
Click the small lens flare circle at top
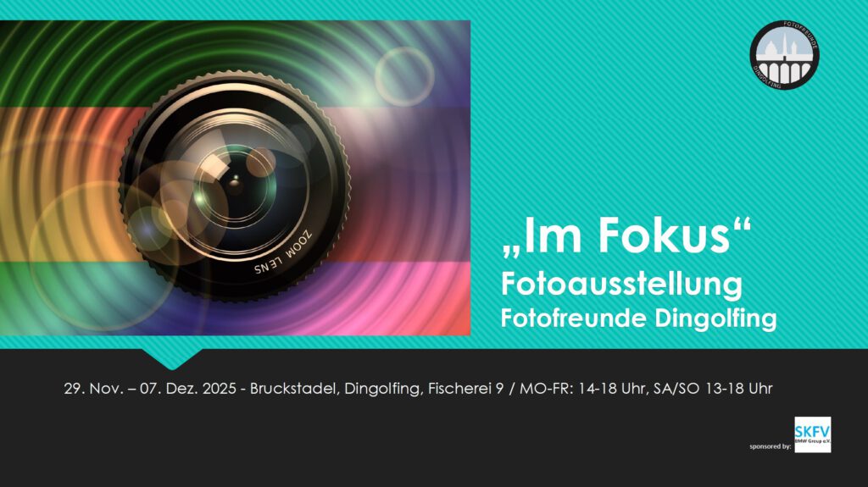[x=404, y=76]
